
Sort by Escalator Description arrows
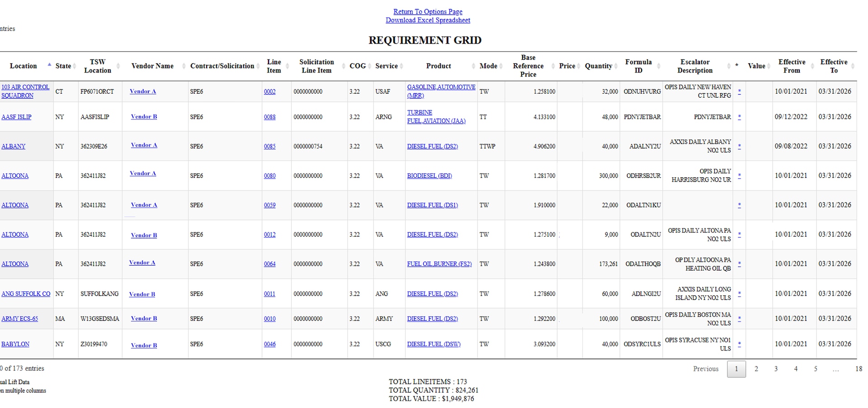(728, 66)
